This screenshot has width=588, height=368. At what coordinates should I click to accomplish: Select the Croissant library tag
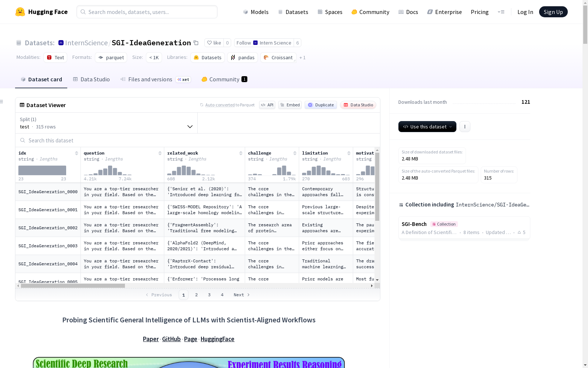tap(278, 57)
